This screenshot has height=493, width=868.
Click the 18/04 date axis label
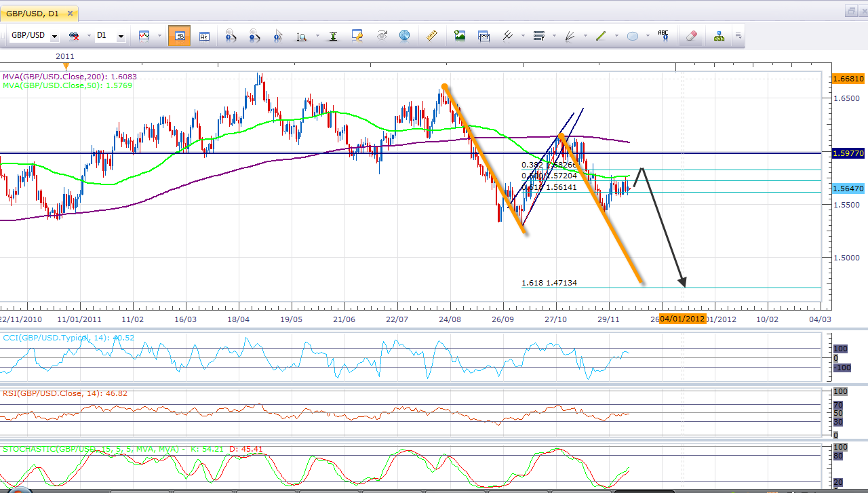pyautogui.click(x=238, y=319)
